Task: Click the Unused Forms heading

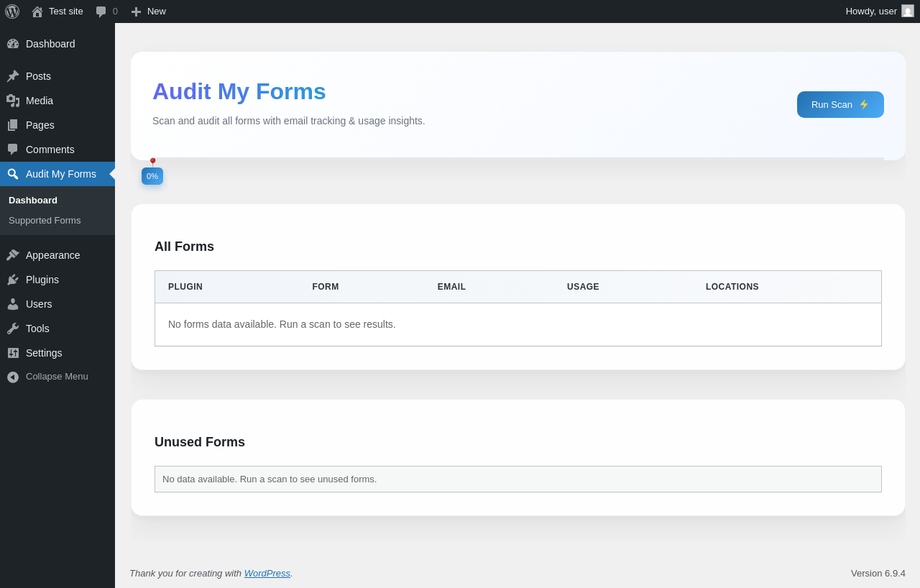Action: pyautogui.click(x=200, y=442)
